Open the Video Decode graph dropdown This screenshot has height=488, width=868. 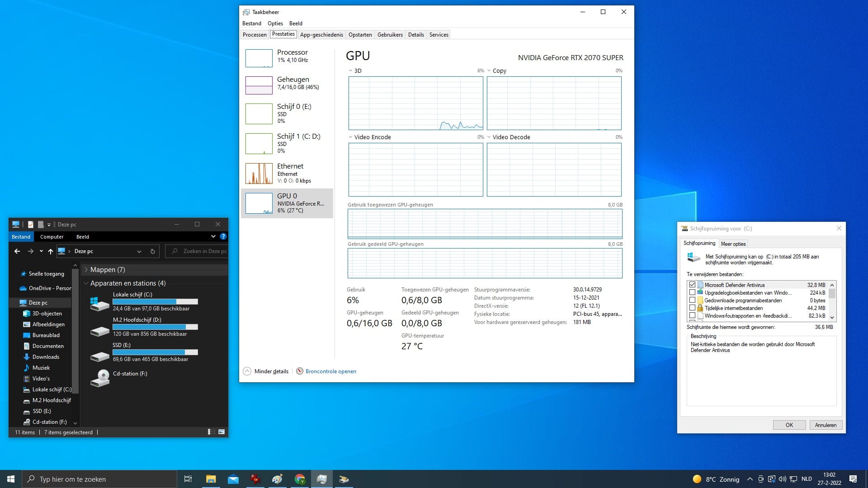[489, 137]
